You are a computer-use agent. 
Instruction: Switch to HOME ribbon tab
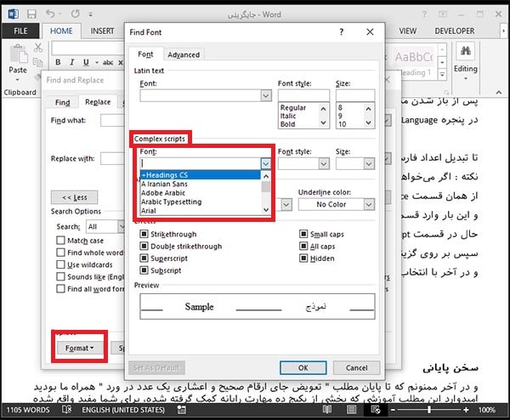pyautogui.click(x=61, y=31)
